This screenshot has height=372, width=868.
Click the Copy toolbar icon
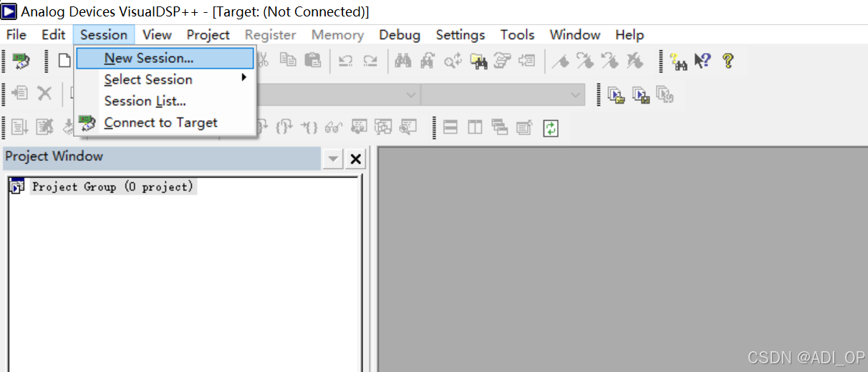(x=288, y=61)
